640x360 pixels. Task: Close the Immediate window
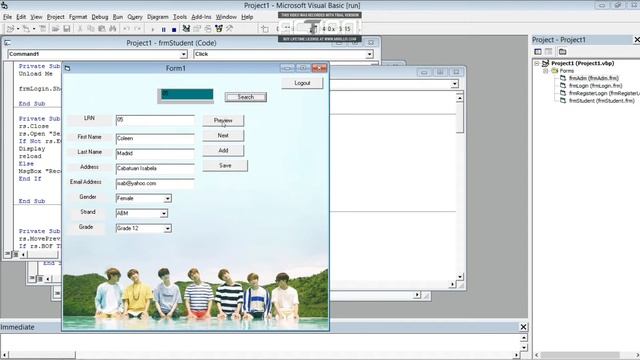point(523,327)
